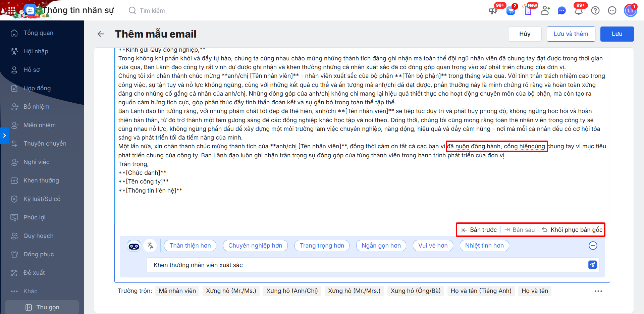Click the send icon in AI prompt field
The width and height of the screenshot is (644, 314).
(x=592, y=265)
